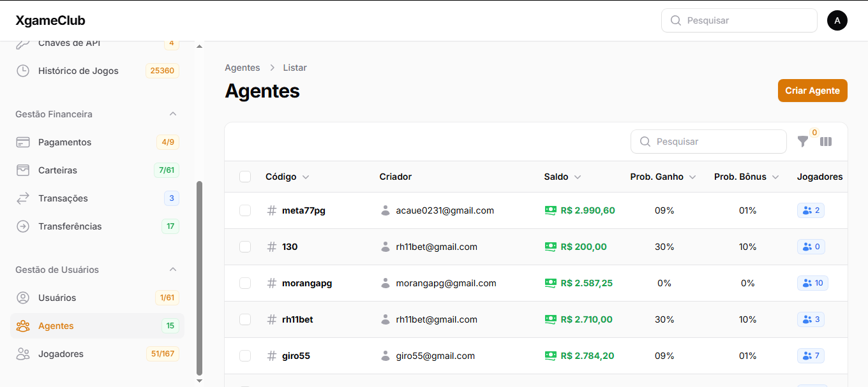Click the Carteiras wallet icon
Viewport: 868px width, 387px height.
[x=23, y=170]
